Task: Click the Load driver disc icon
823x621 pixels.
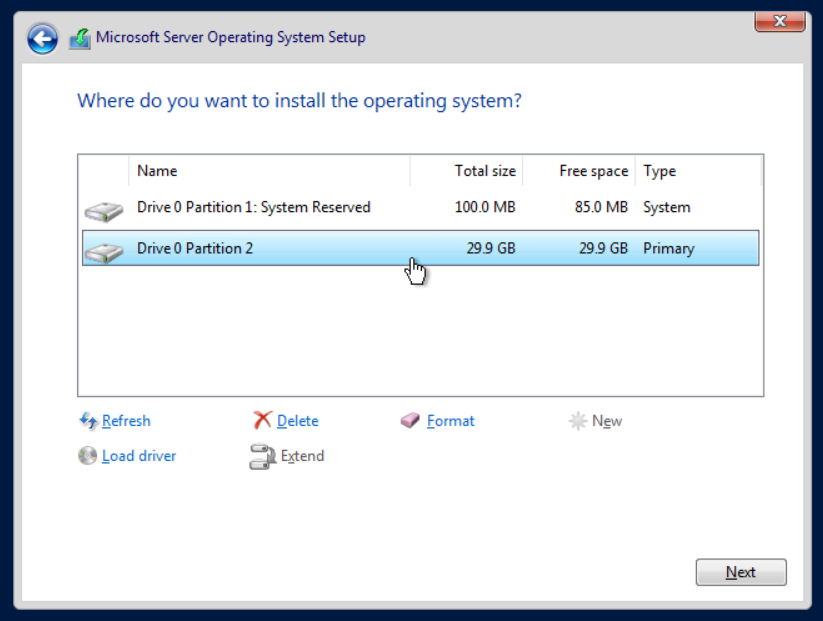Action: click(x=88, y=456)
